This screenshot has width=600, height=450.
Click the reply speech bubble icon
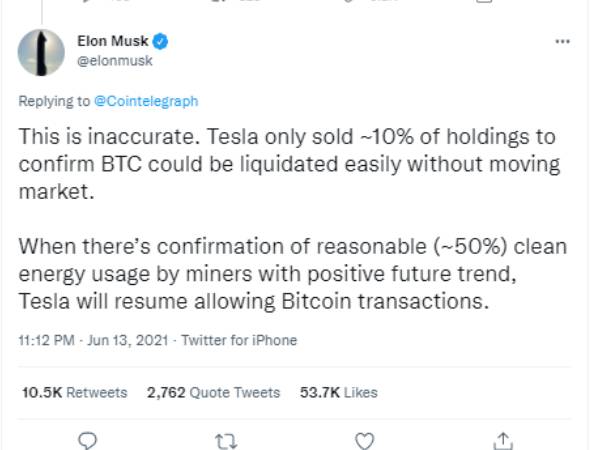(88, 440)
